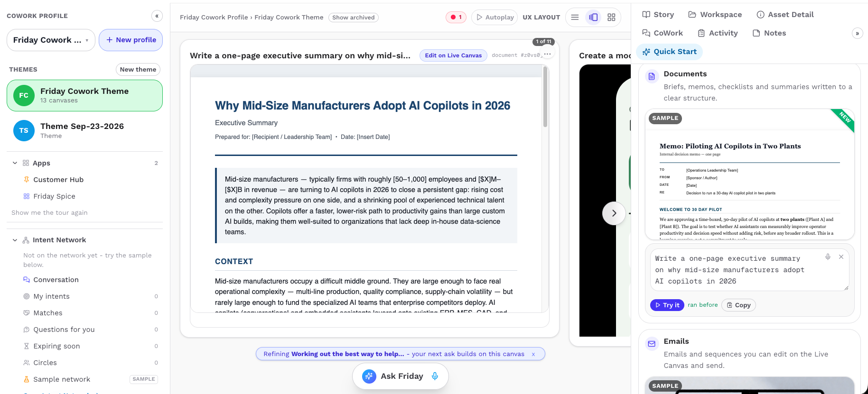Open the Notes tab
This screenshot has height=394, width=868.
pos(769,33)
